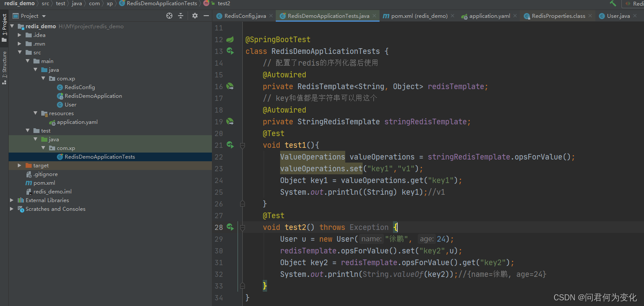Expand the target folder
This screenshot has height=306, width=644.
click(20, 166)
